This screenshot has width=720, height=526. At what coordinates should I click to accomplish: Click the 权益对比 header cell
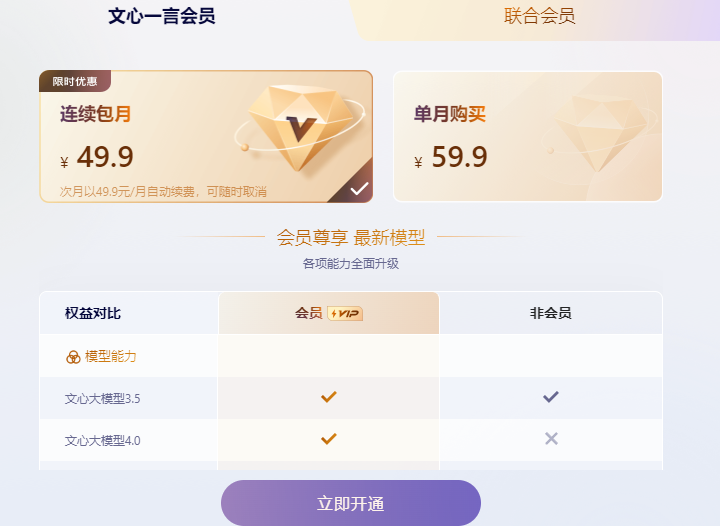(x=93, y=313)
